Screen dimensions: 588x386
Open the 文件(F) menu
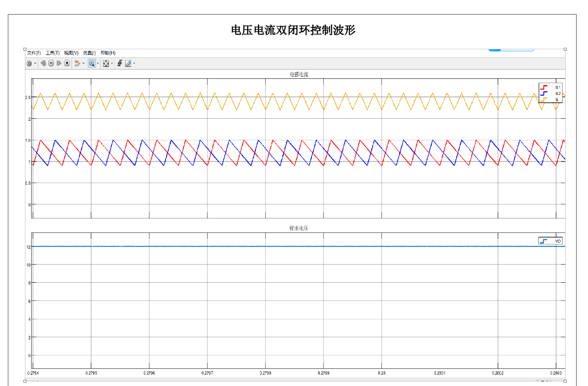click(x=34, y=53)
